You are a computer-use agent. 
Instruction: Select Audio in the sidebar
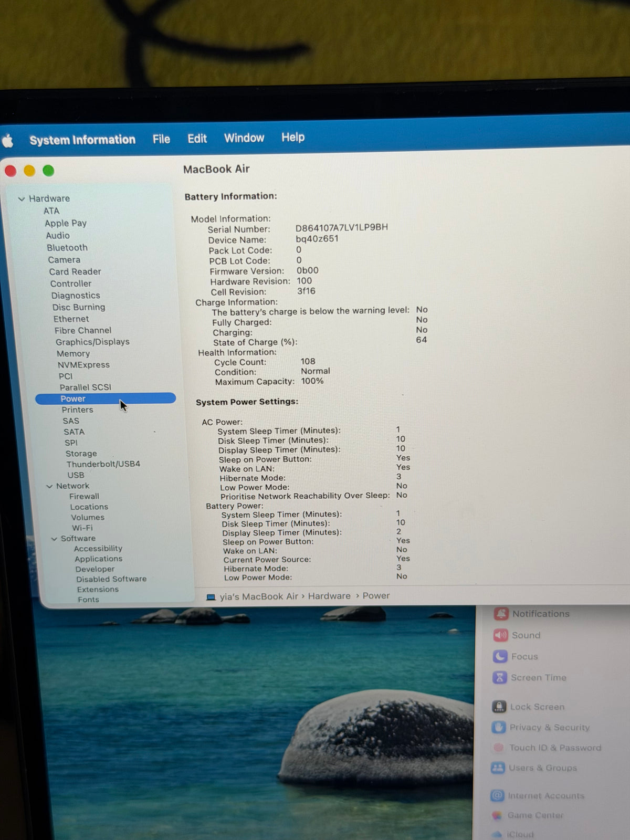tap(58, 236)
